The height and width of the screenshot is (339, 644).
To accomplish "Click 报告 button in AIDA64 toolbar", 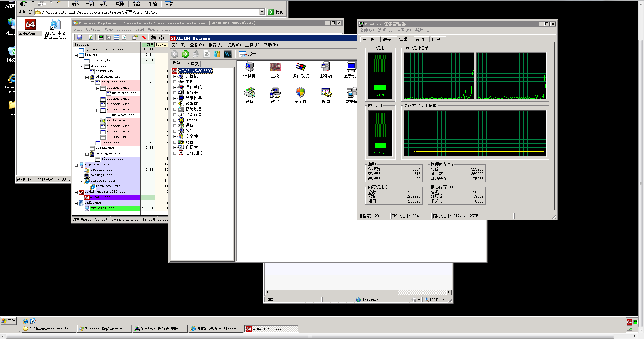I will point(247,54).
